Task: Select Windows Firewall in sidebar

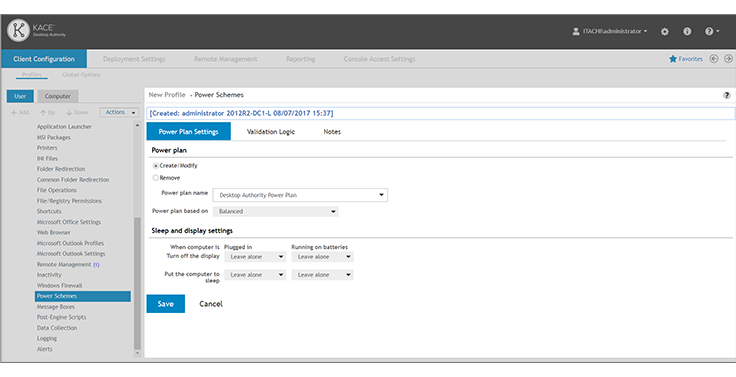Action: pos(59,285)
